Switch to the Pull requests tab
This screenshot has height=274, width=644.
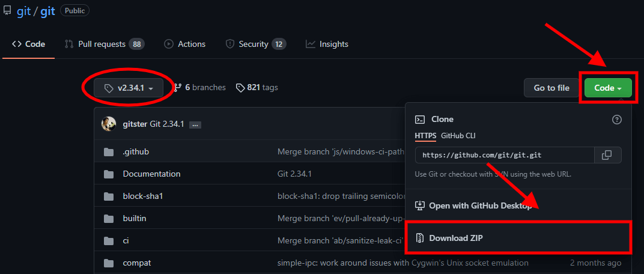(103, 44)
